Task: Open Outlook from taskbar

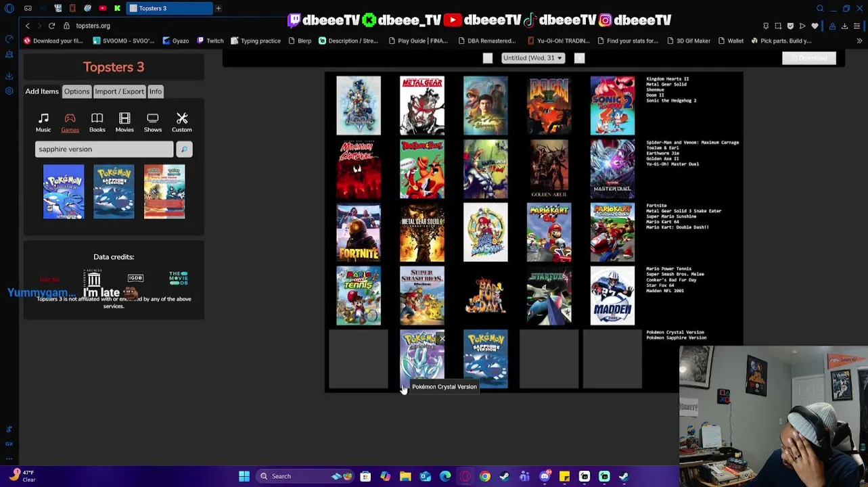Action: pos(425,476)
